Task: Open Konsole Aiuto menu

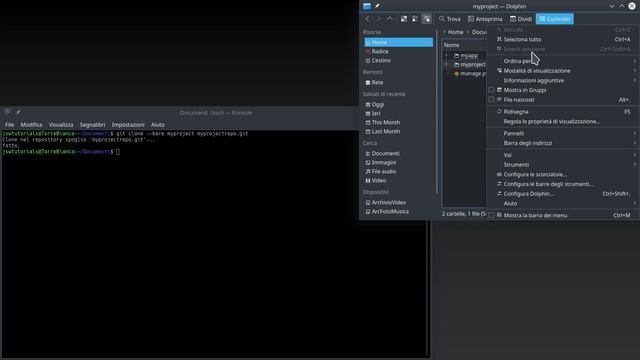Action: tap(158, 124)
